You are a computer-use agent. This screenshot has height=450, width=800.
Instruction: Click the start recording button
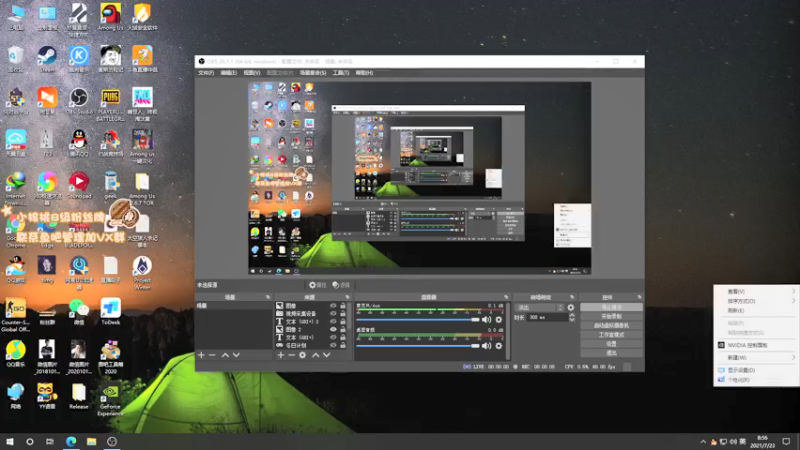(x=611, y=316)
